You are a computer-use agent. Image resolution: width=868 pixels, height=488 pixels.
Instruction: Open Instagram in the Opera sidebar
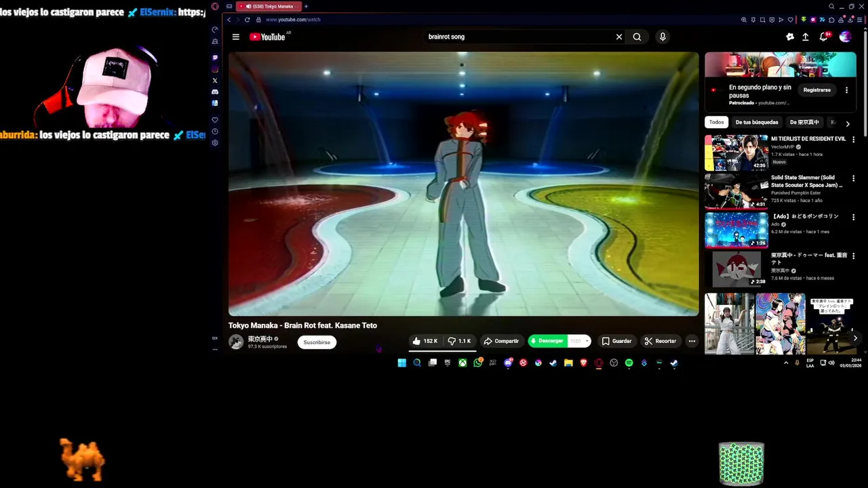click(215, 69)
